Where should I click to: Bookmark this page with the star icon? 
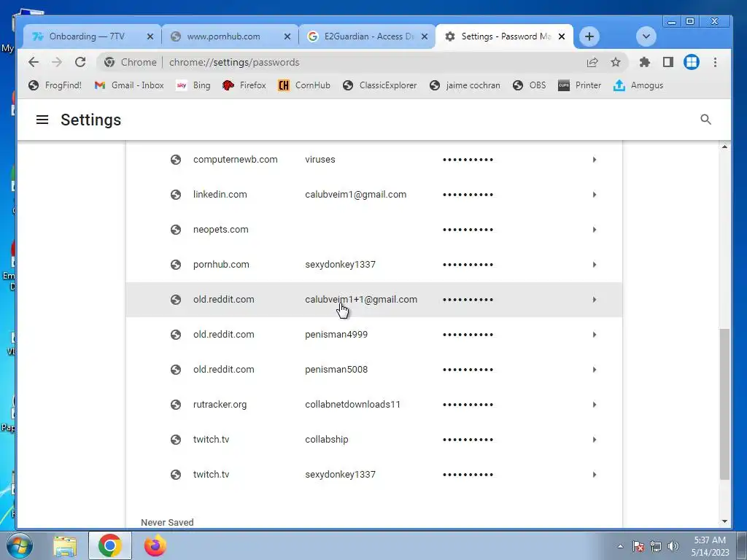click(x=616, y=62)
